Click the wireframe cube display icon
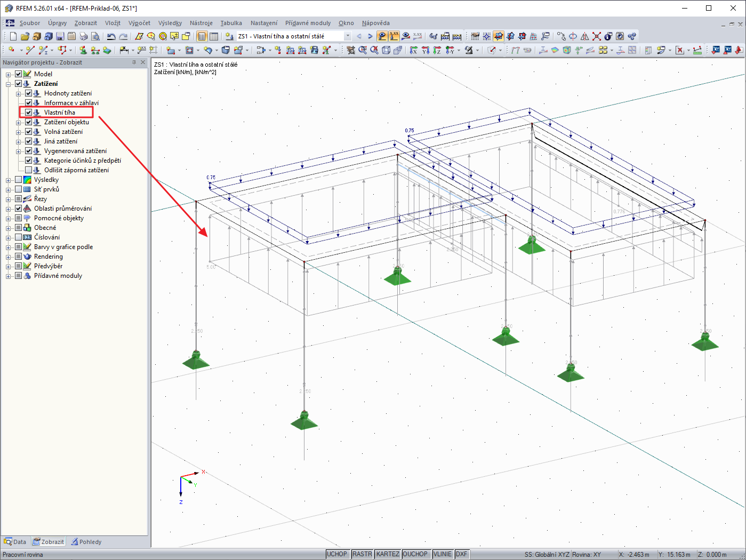The height and width of the screenshot is (560, 746). click(386, 50)
